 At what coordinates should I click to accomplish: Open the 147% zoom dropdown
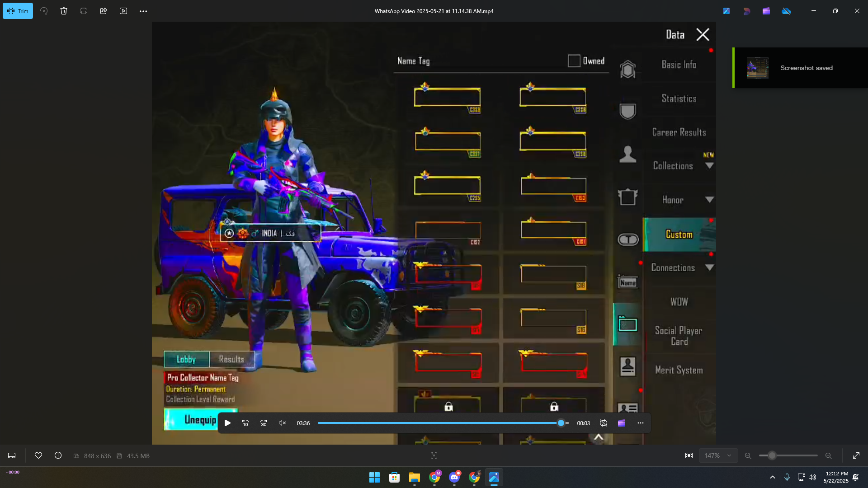[718, 456]
